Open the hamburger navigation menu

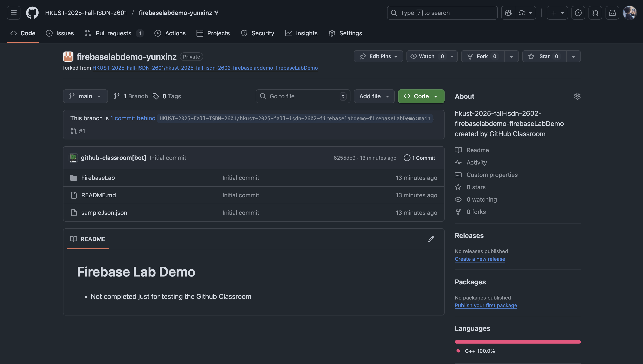coord(13,13)
